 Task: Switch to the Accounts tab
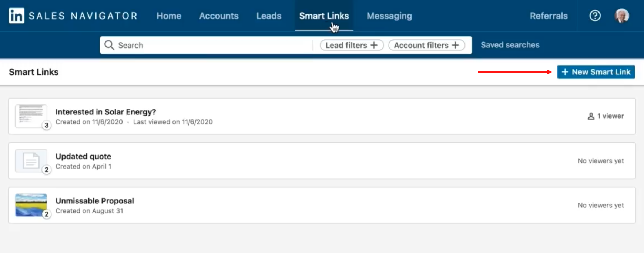(x=219, y=16)
